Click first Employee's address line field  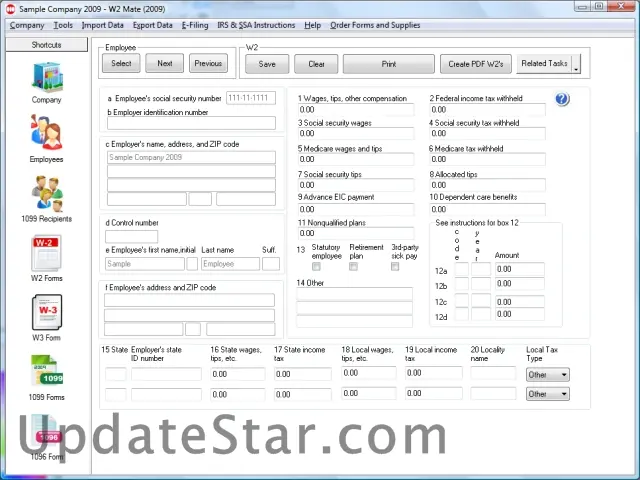[x=189, y=300]
